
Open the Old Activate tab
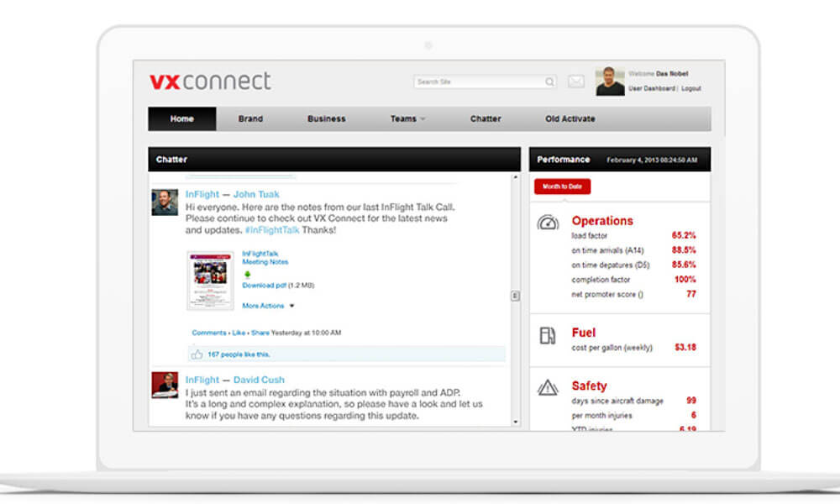[x=570, y=119]
